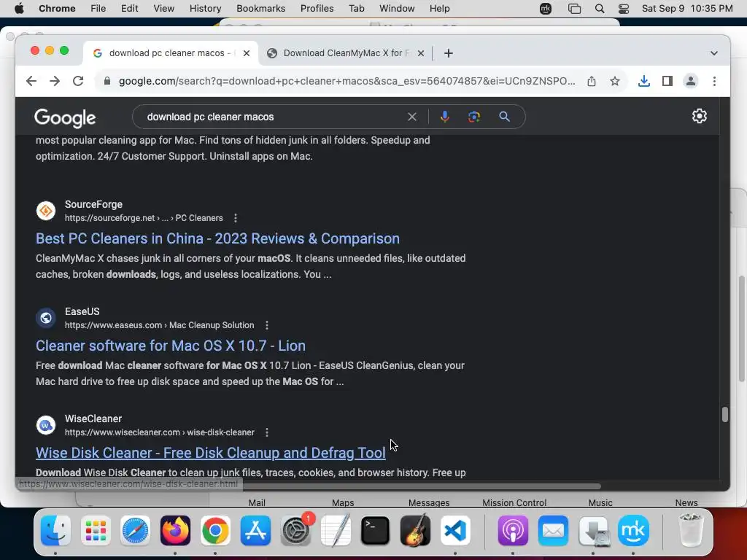The height and width of the screenshot is (560, 747).
Task: Start voice search with microphone
Action: pyautogui.click(x=444, y=117)
